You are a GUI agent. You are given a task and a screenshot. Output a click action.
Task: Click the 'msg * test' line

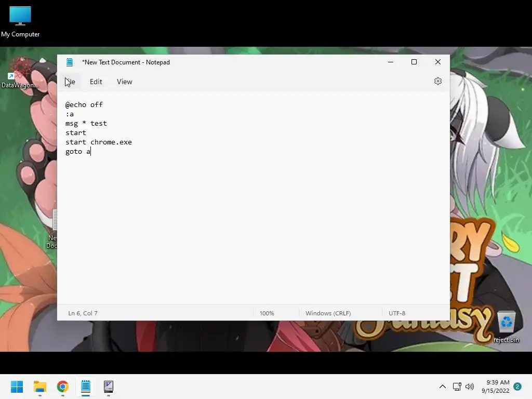[86, 123]
